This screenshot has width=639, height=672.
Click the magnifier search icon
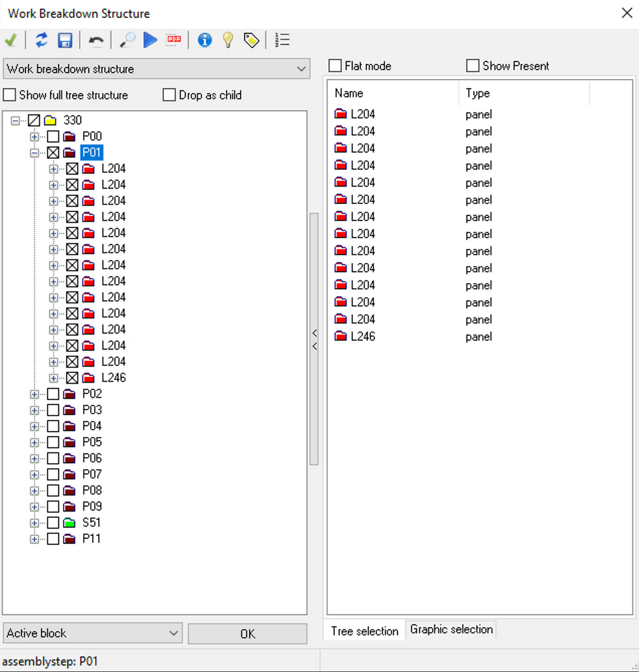[127, 40]
